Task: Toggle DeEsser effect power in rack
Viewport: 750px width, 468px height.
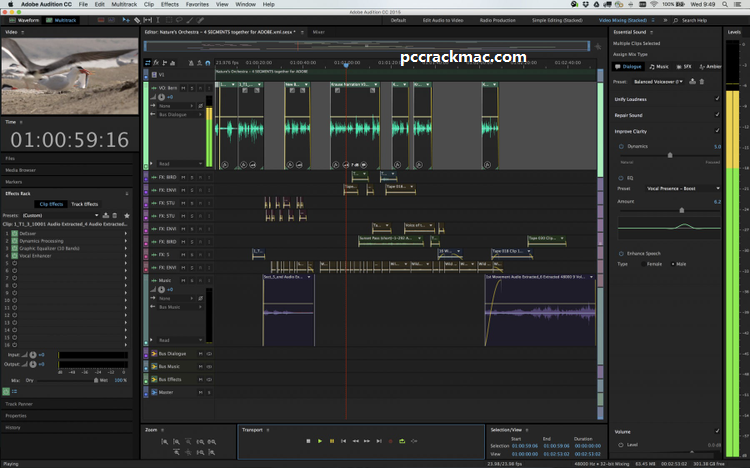Action: [x=15, y=234]
